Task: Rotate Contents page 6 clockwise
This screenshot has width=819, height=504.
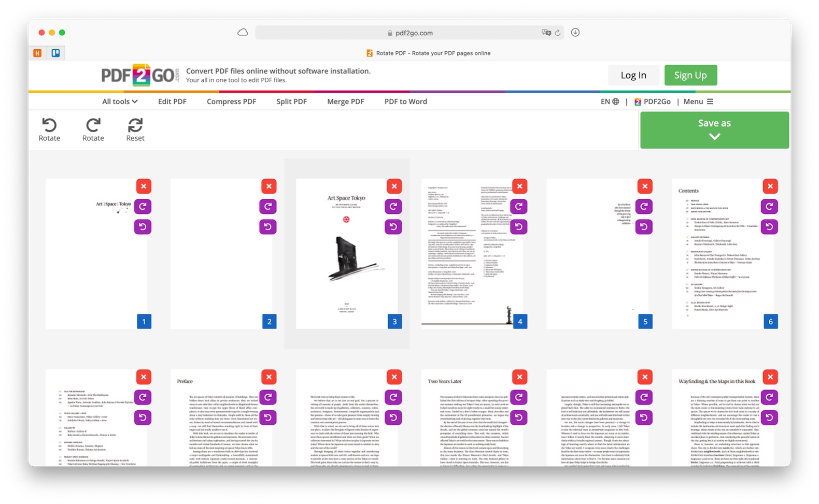Action: click(770, 206)
